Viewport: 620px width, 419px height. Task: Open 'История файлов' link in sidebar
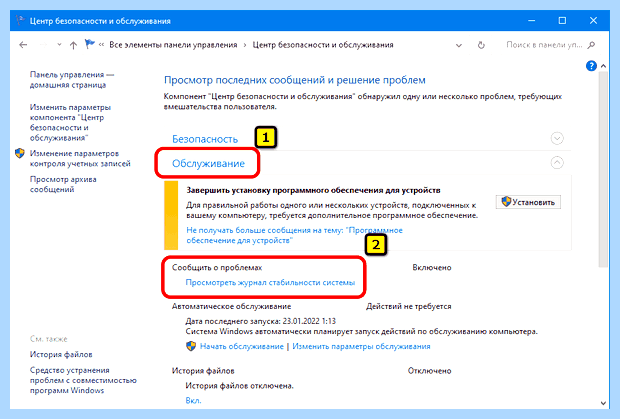click(x=61, y=355)
